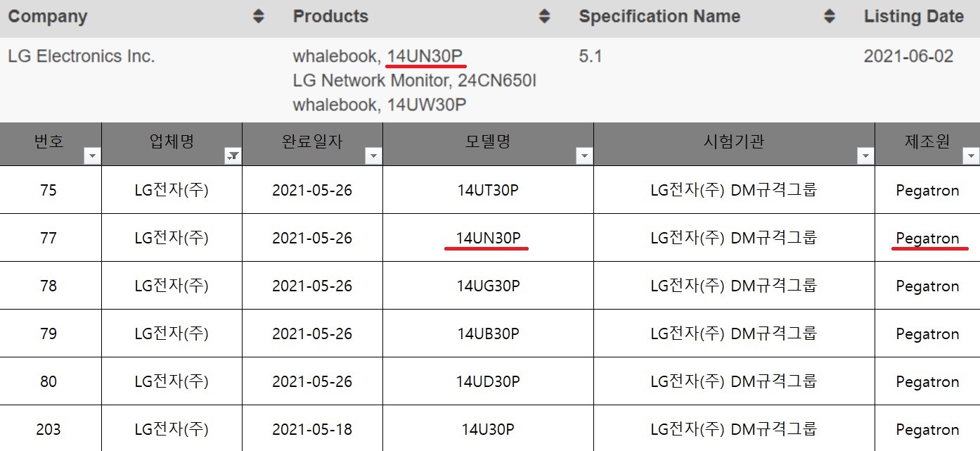Open the 번호 column filter dropdown

tap(92, 156)
